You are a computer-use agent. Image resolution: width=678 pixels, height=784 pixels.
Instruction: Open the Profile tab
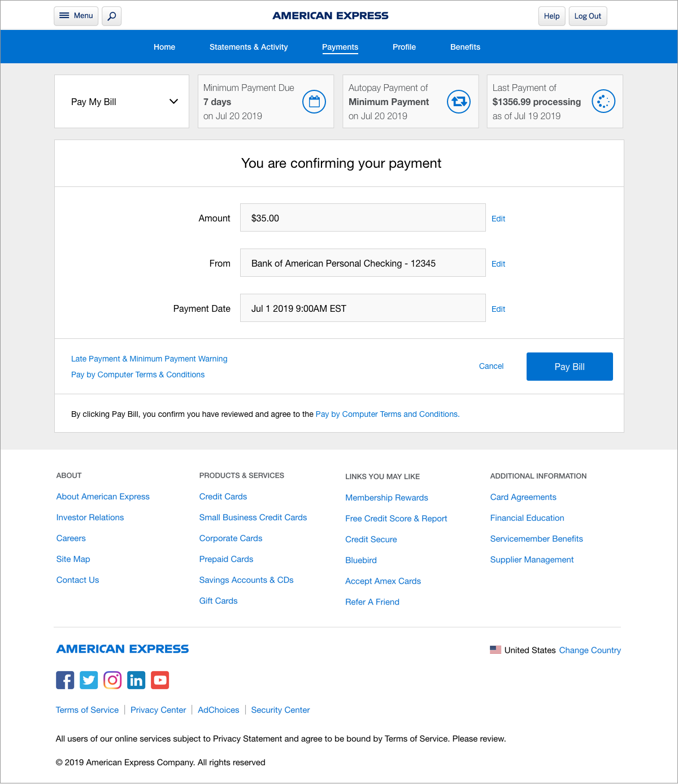point(404,47)
